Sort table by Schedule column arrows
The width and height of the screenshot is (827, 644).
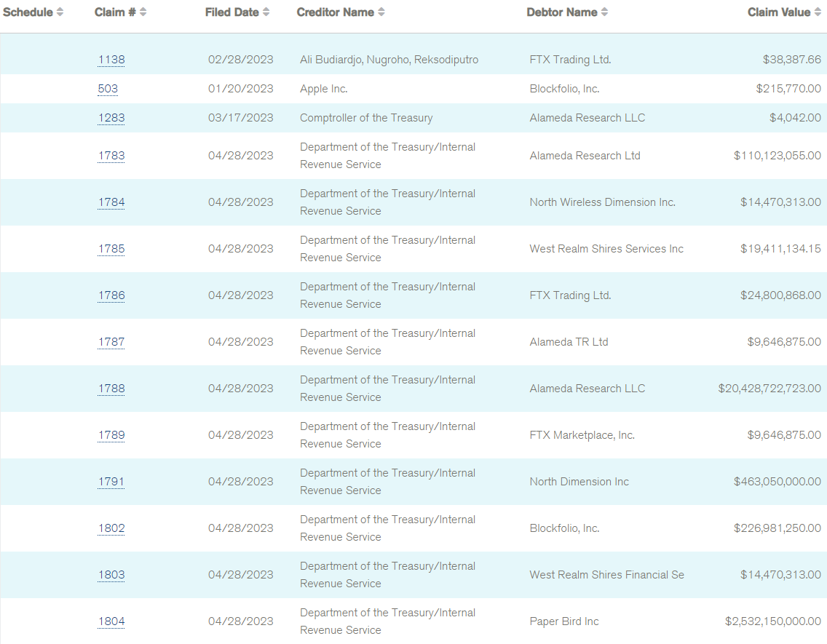click(x=60, y=12)
